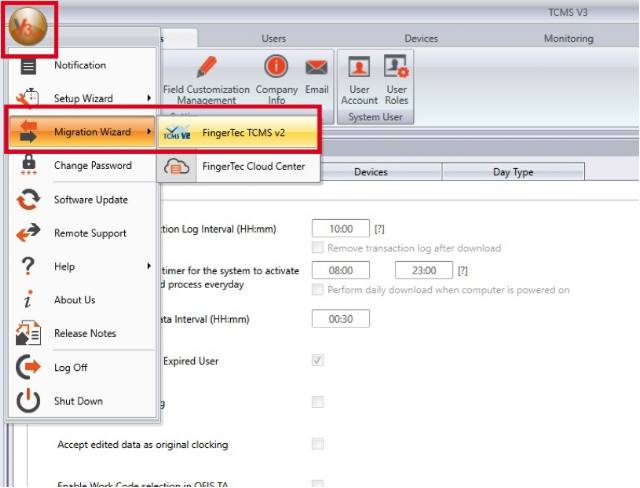Choose FingerTec Cloud Center submenu item
The image size is (640, 488).
238,166
